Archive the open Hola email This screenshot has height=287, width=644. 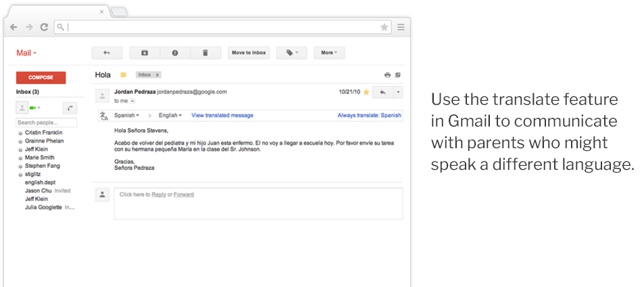(x=144, y=52)
